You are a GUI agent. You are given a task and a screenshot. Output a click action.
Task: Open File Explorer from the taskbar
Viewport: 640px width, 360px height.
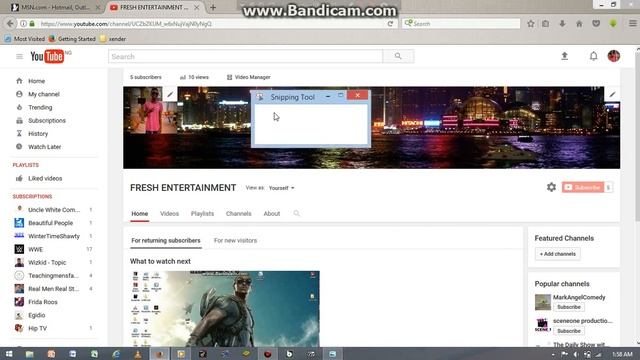click(29, 354)
